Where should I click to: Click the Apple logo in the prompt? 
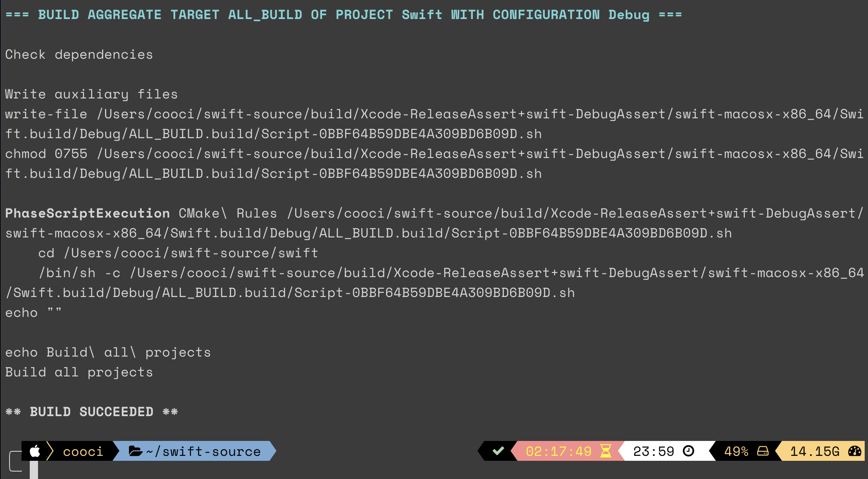(35, 451)
